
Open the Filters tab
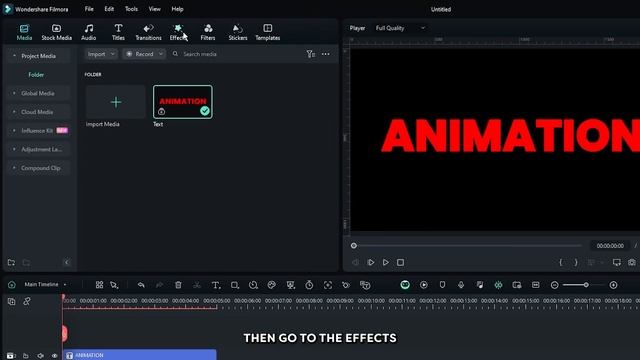pos(208,32)
